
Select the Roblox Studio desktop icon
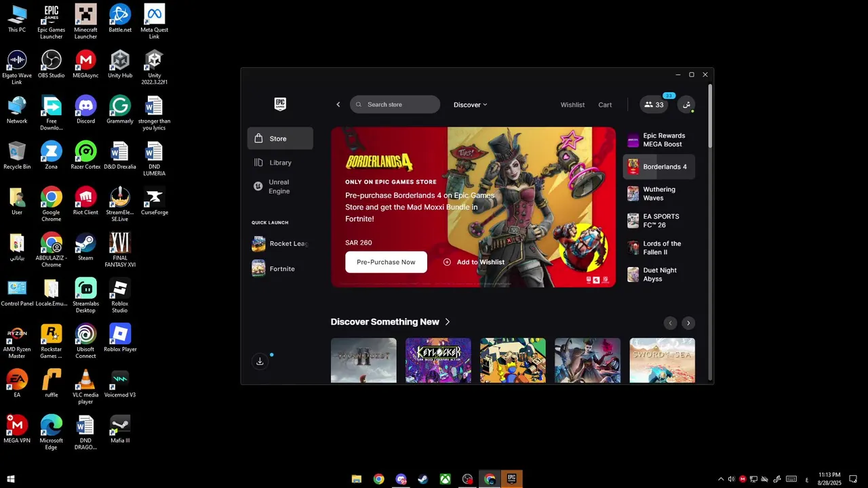click(120, 295)
